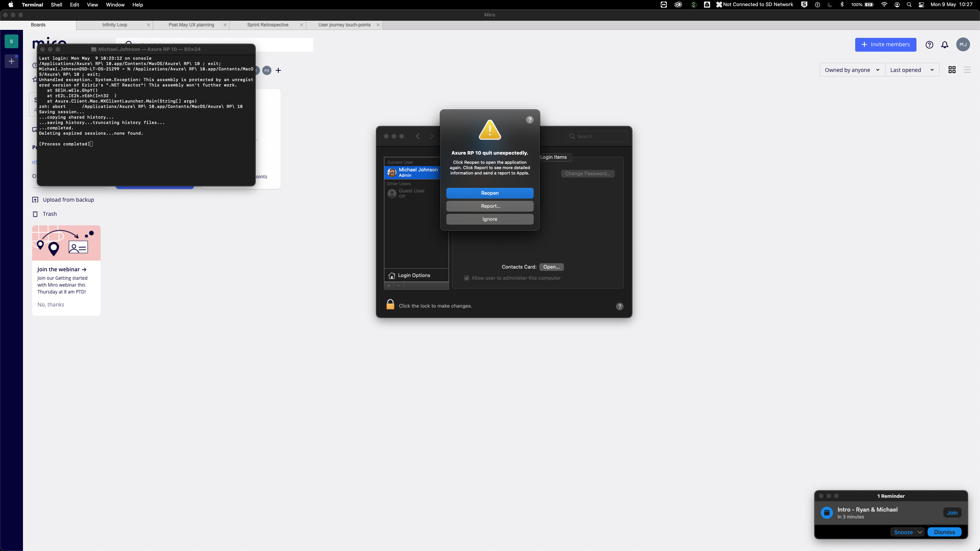The image size is (980, 551).
Task: Switch to the Sprint Retrospective tab
Action: tap(267, 25)
